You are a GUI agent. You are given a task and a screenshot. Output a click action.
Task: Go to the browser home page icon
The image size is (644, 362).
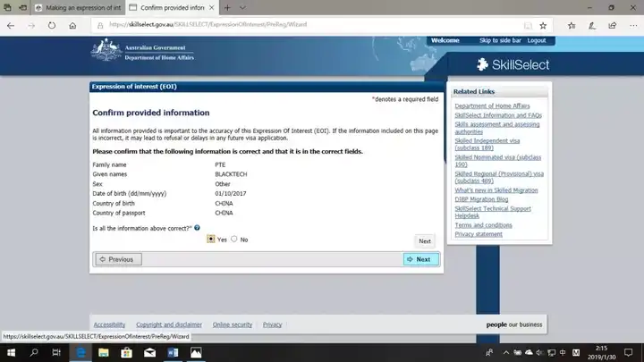click(72, 25)
